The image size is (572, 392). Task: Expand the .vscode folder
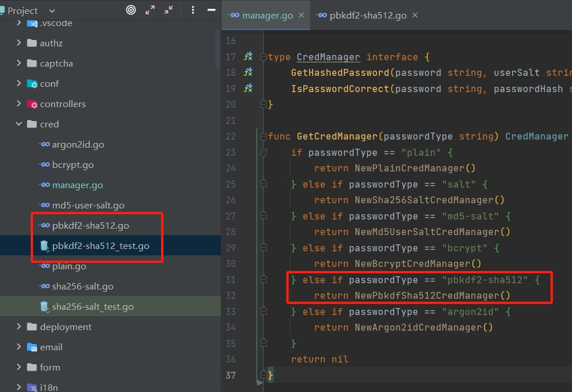pos(19,23)
